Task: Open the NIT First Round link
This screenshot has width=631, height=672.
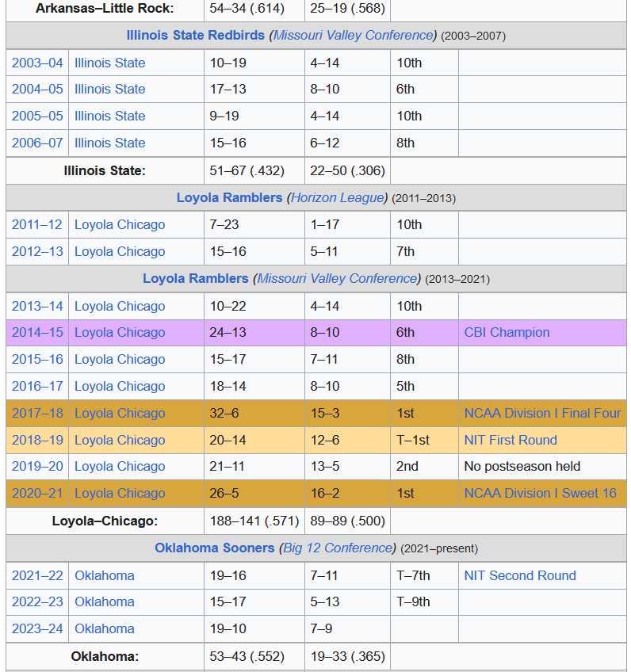Action: click(x=511, y=441)
